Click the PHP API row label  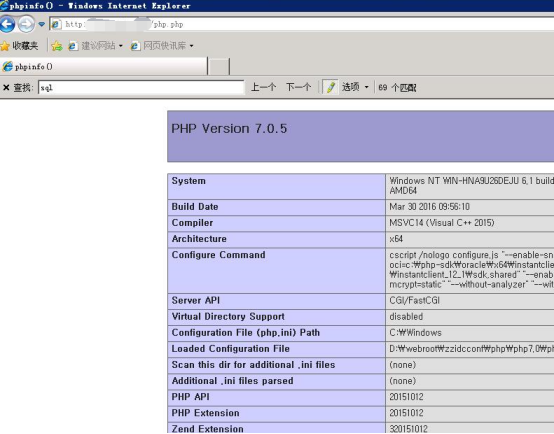coord(190,397)
